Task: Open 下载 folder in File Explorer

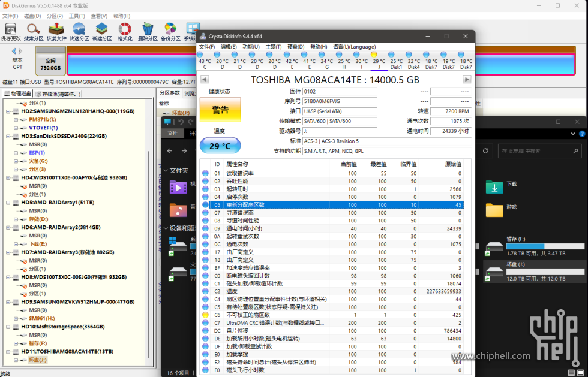Action: (494, 186)
